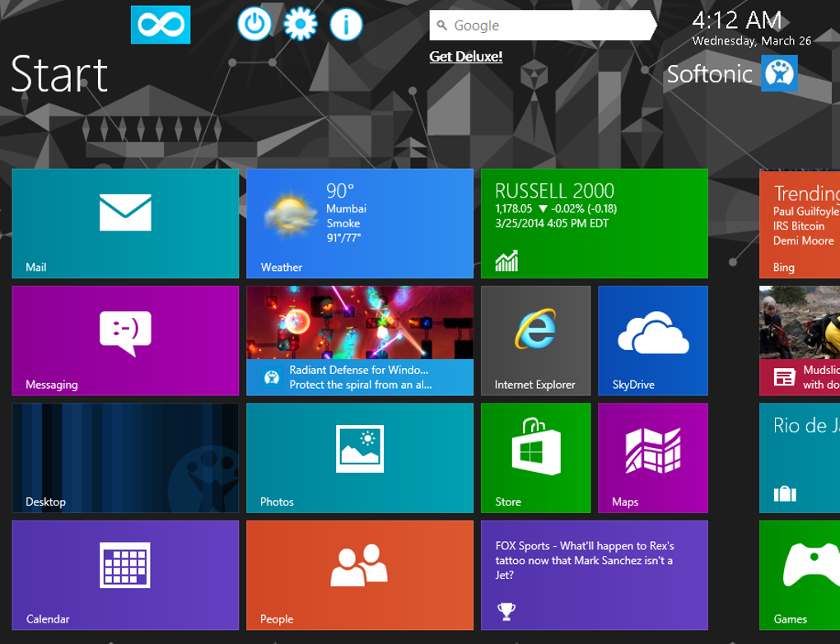The height and width of the screenshot is (644, 840).
Task: Check the Mumbai Weather tile
Action: coord(360,223)
